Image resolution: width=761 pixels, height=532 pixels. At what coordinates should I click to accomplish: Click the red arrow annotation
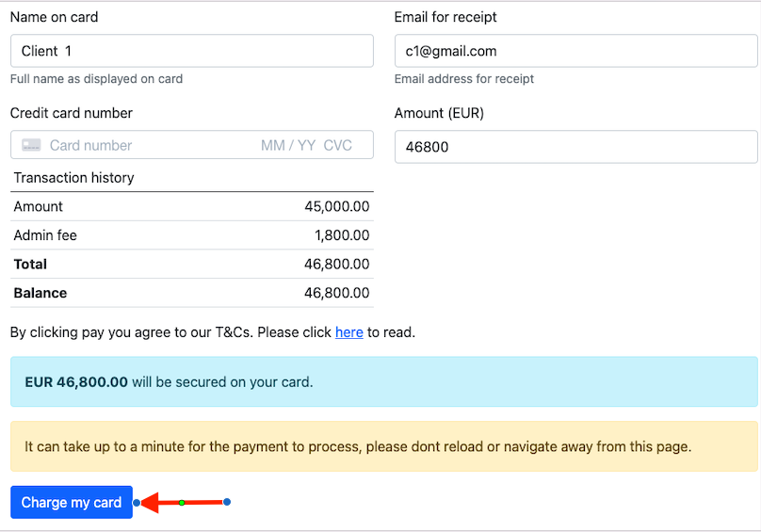(160, 503)
